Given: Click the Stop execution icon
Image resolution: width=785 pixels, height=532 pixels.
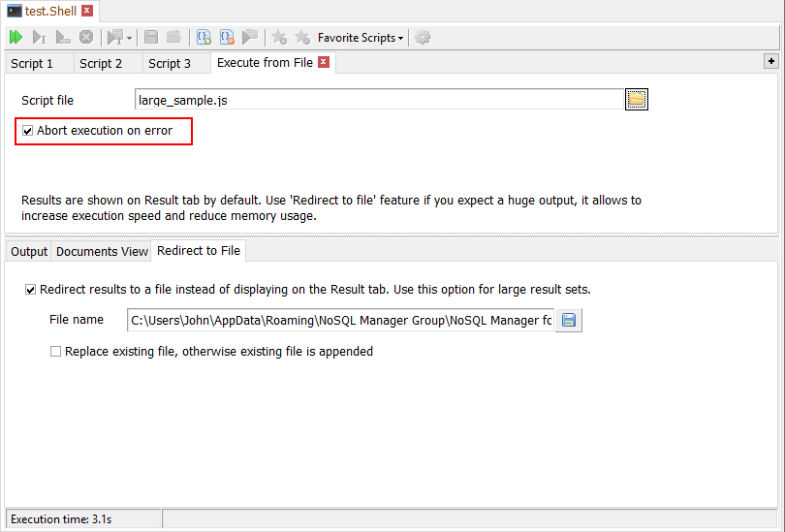Looking at the screenshot, I should click(86, 38).
